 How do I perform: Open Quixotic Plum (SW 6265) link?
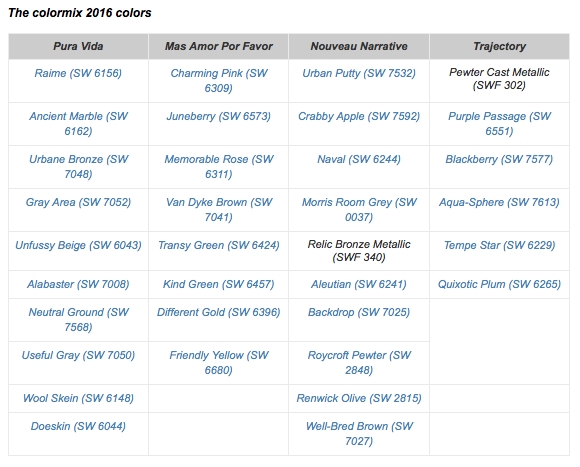(499, 284)
